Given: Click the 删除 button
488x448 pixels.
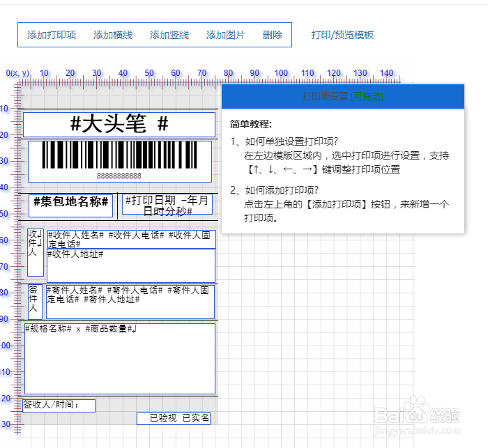Looking at the screenshot, I should 273,35.
